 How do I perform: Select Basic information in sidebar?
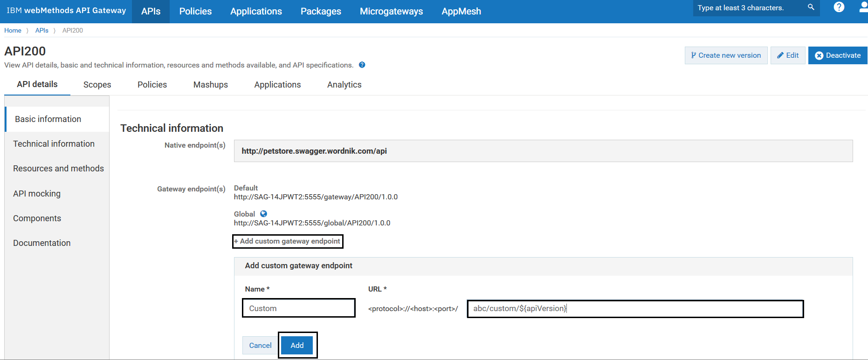click(x=57, y=119)
